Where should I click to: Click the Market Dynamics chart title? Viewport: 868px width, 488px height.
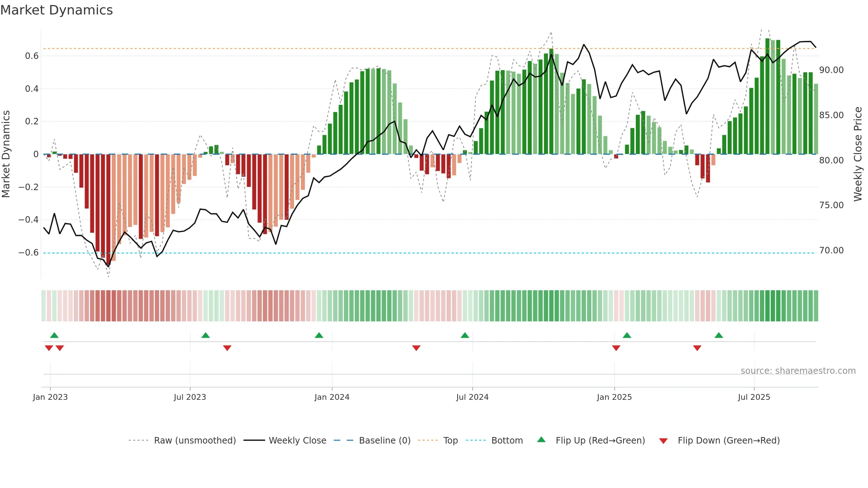tap(56, 10)
